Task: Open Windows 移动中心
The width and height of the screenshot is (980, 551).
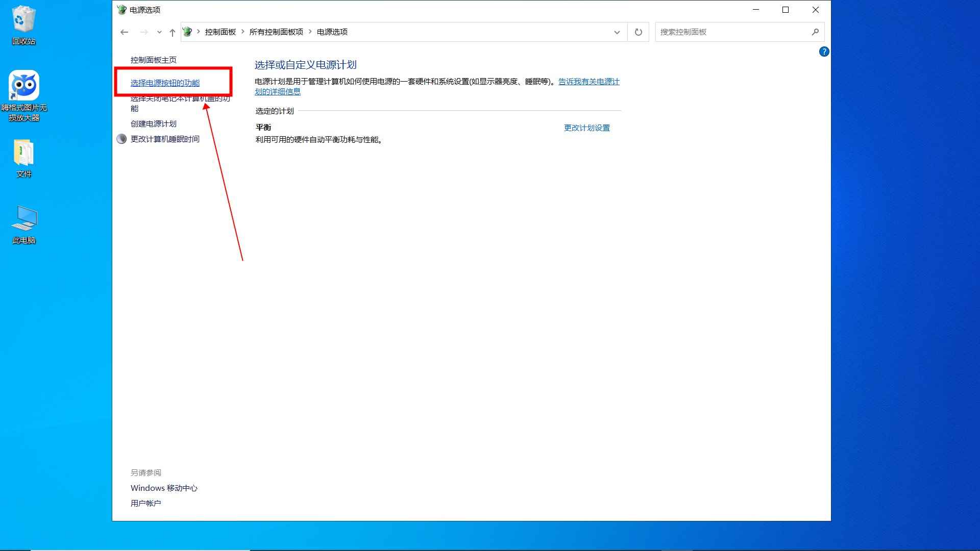Action: click(164, 488)
